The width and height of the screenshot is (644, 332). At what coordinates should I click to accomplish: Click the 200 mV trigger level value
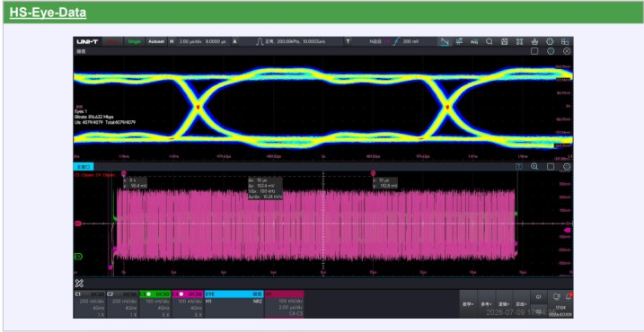click(410, 41)
